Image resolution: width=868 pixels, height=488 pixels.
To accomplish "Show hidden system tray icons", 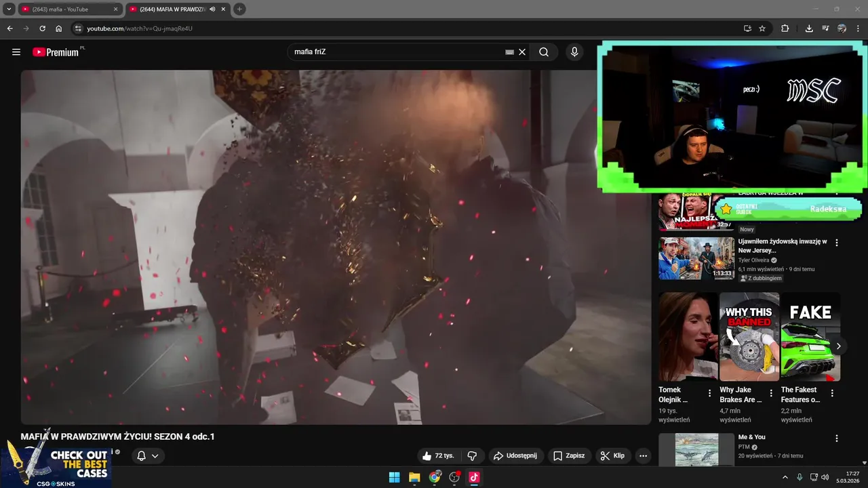I will click(785, 477).
